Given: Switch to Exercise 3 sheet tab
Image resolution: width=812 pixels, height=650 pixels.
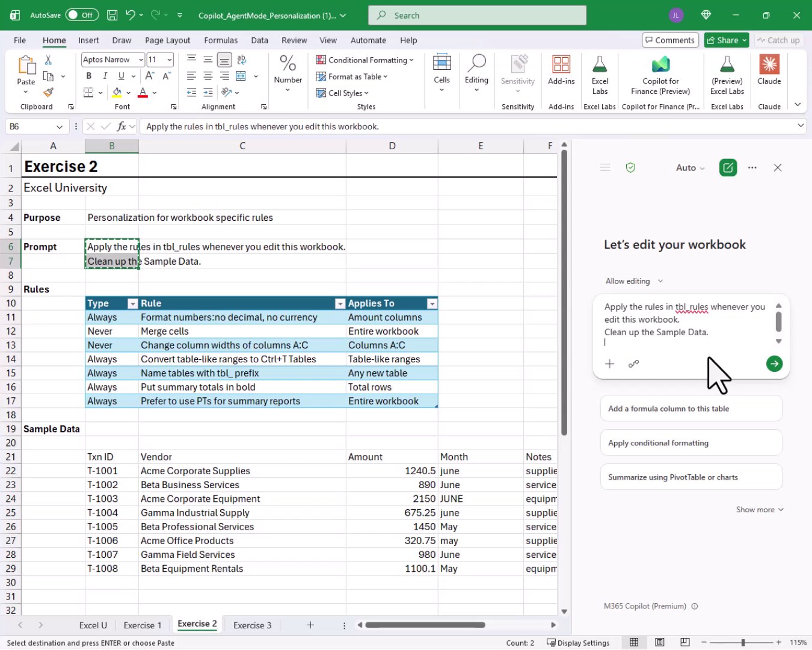Looking at the screenshot, I should (252, 625).
